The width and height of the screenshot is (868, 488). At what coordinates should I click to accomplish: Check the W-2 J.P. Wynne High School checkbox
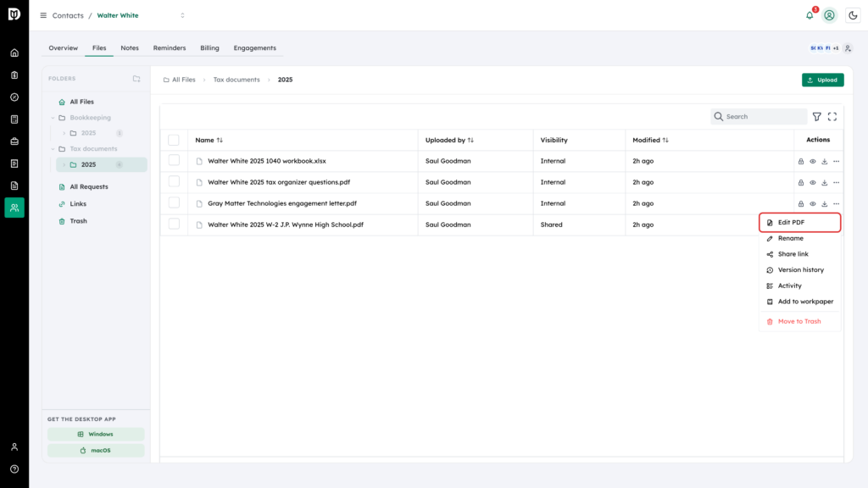point(174,224)
